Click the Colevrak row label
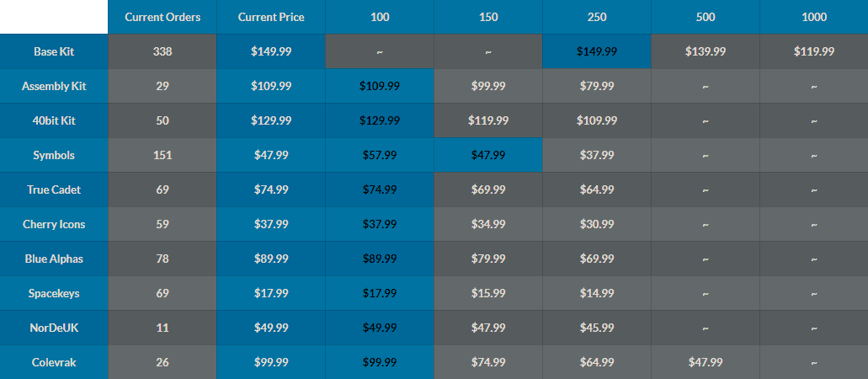This screenshot has width=868, height=379. tap(54, 362)
